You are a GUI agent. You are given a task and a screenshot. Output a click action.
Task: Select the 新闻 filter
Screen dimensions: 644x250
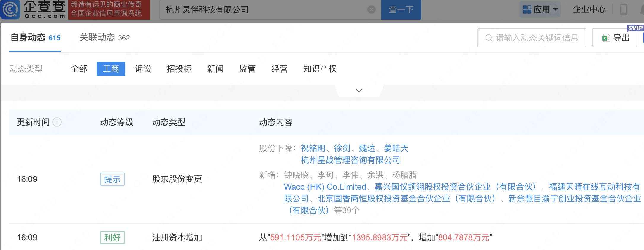pos(215,69)
